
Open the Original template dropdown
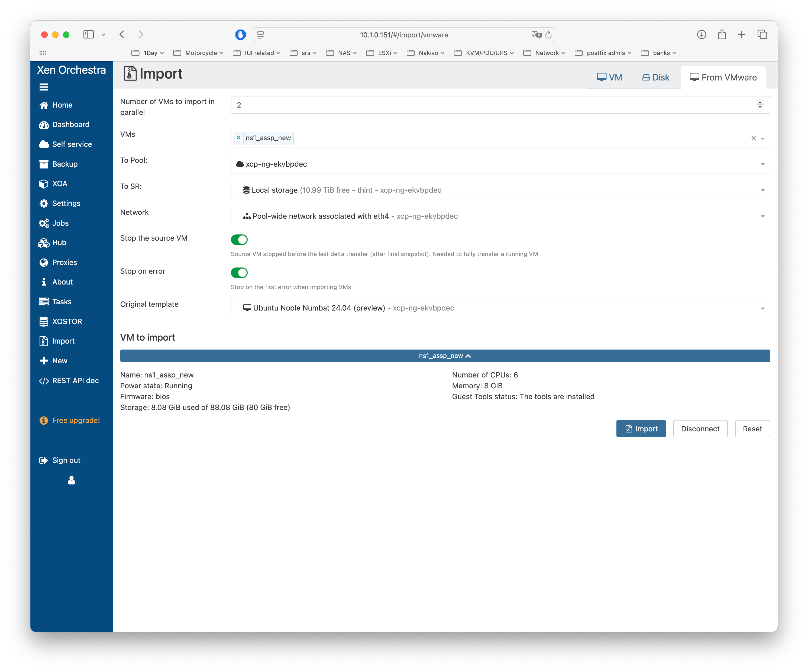[x=762, y=308]
